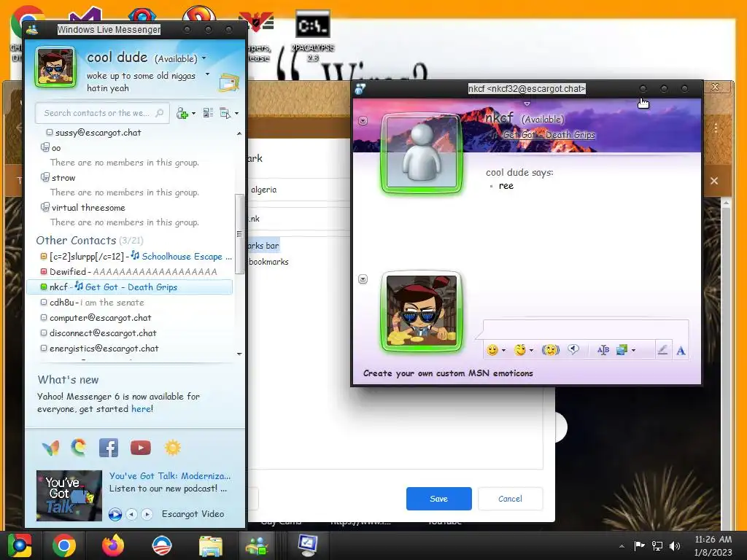Click Cancel button in bookmark dialog
Viewport: 747px width, 560px height.
[x=510, y=499]
